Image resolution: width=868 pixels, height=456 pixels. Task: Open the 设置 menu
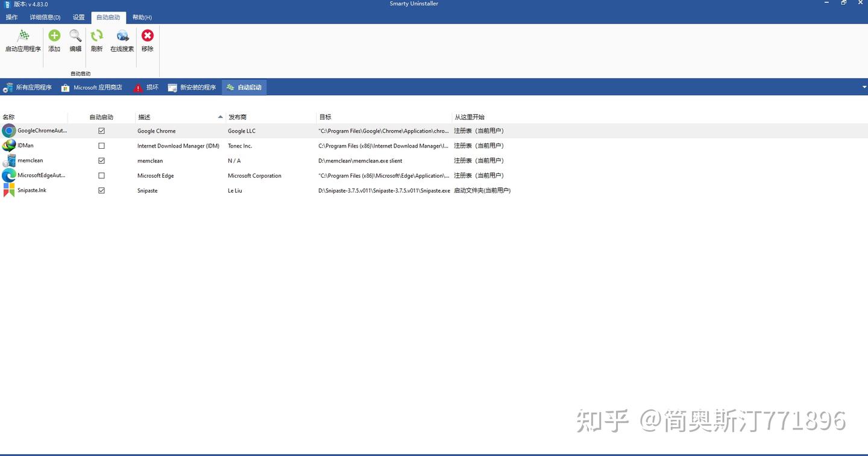(78, 17)
